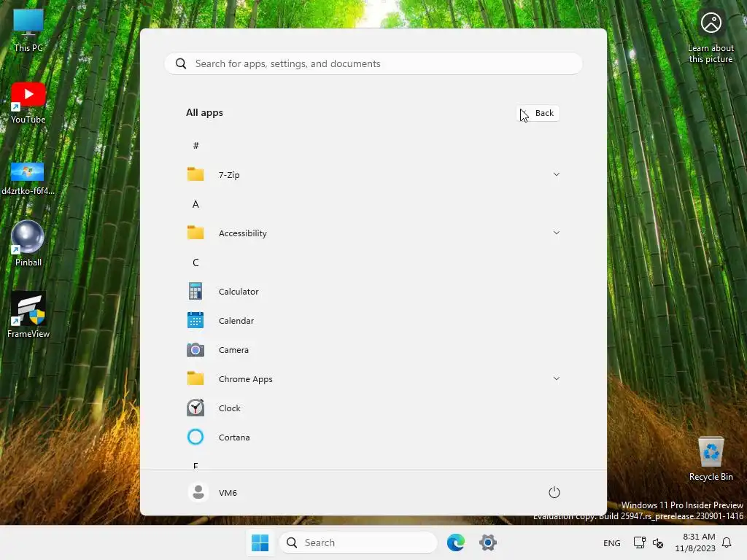Viewport: 747px width, 560px height.
Task: Select the YouTube desktop shortcut
Action: 28,103
